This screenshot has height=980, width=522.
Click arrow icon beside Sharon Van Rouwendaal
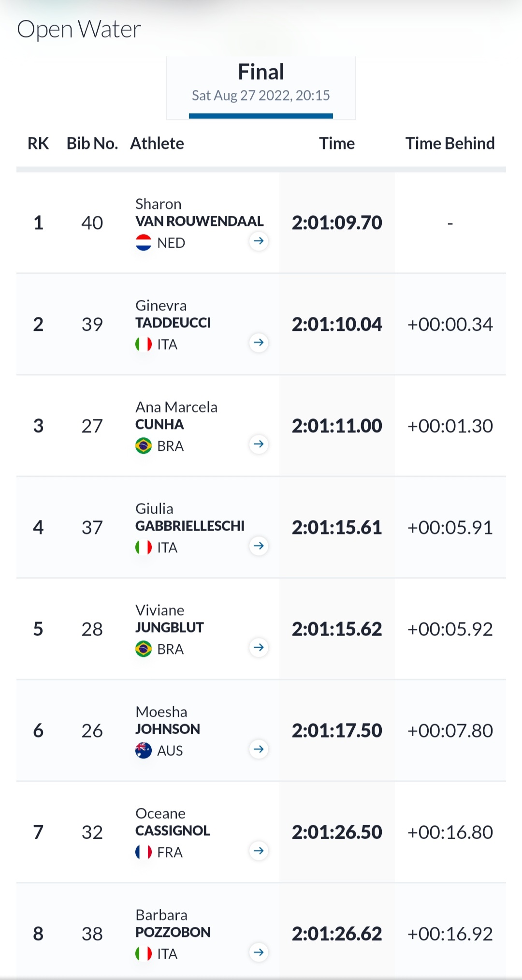tap(259, 241)
